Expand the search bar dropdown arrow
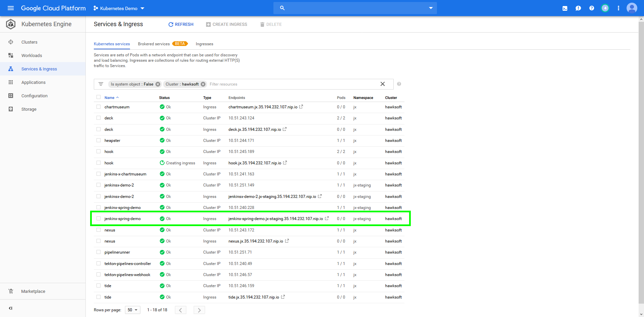This screenshot has height=317, width=644. (x=431, y=8)
